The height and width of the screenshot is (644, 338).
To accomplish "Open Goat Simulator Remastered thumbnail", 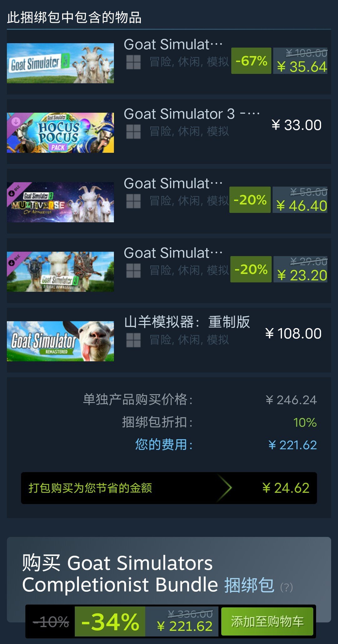I will pos(60,341).
